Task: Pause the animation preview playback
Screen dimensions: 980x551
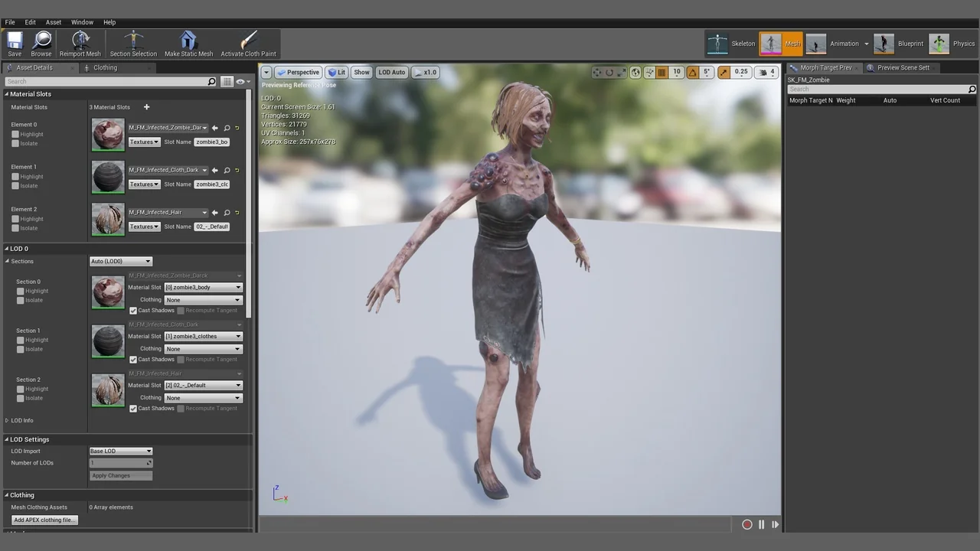Action: click(761, 525)
